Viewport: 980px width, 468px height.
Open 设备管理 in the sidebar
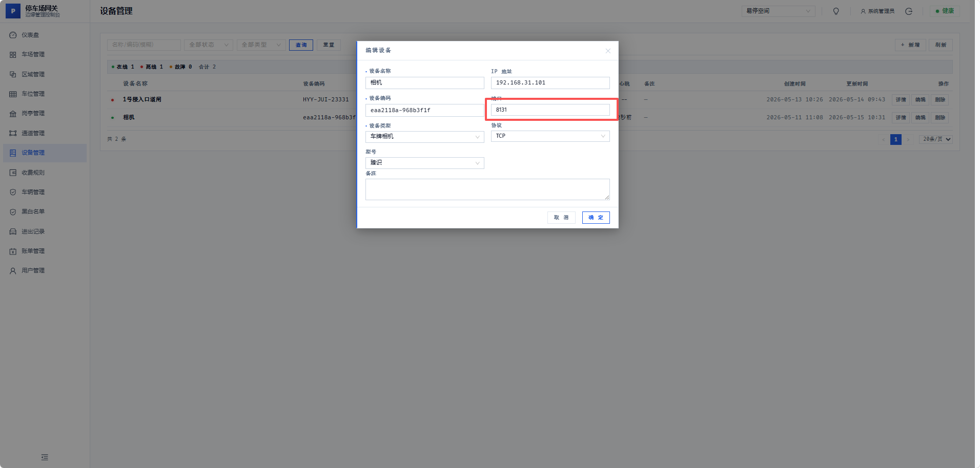[x=45, y=153]
